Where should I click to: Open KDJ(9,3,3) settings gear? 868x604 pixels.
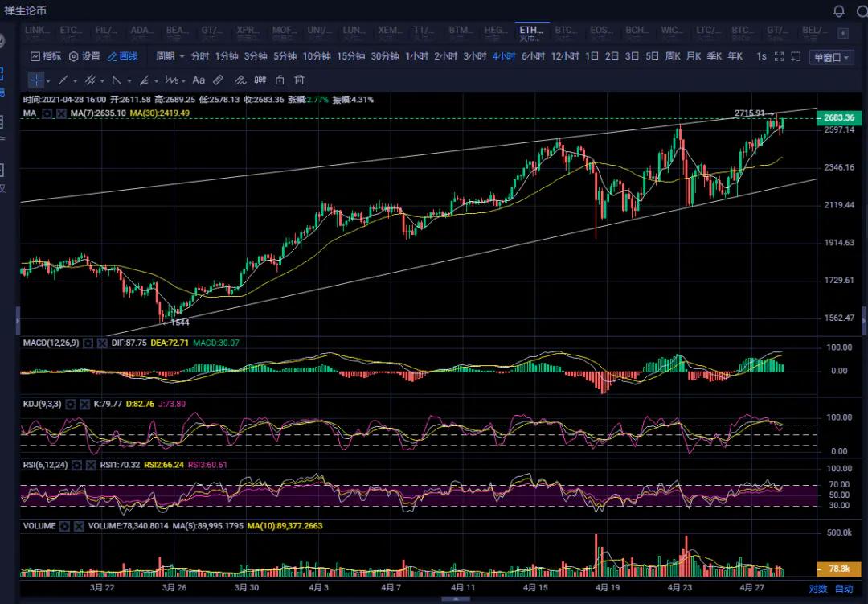[x=70, y=404]
